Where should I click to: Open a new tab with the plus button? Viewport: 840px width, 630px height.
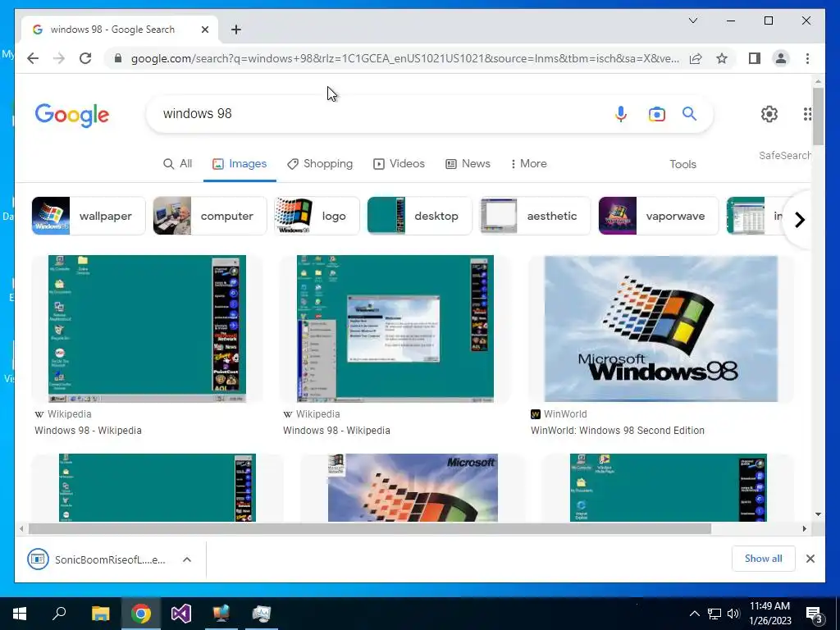(236, 30)
